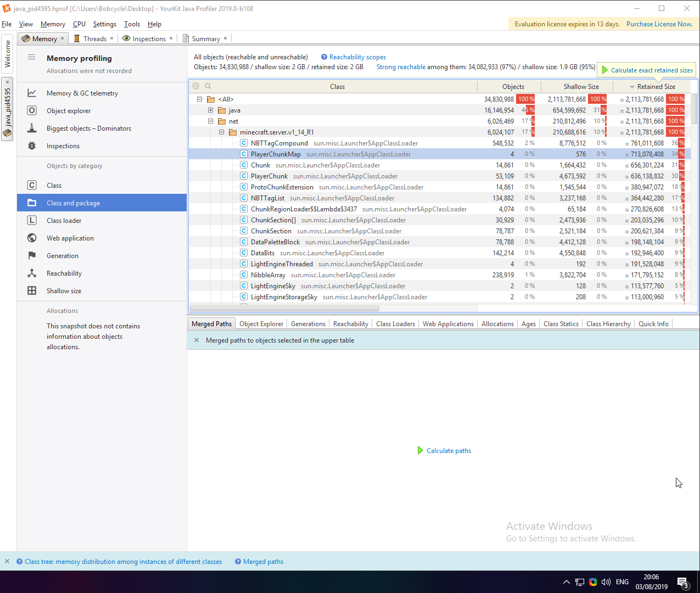Collapse the minecraft.server.v1_14_R1 node
Image resolution: width=700 pixels, height=593 pixels.
222,132
